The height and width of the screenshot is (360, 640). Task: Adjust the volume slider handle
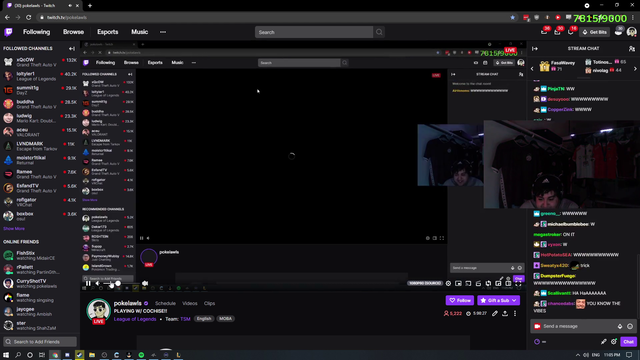point(118,283)
